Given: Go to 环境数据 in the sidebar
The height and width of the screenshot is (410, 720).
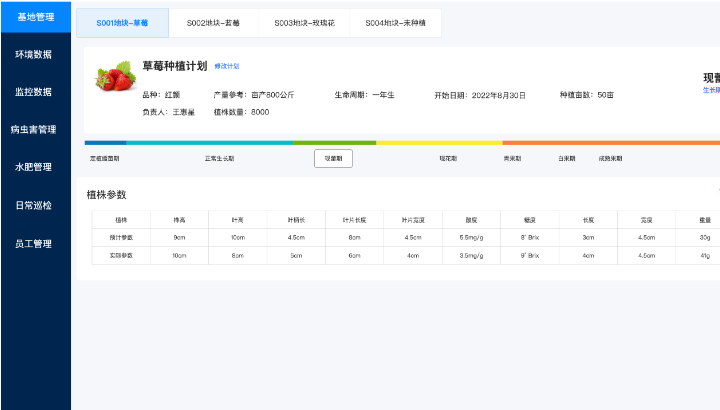Looking at the screenshot, I should coord(33,55).
